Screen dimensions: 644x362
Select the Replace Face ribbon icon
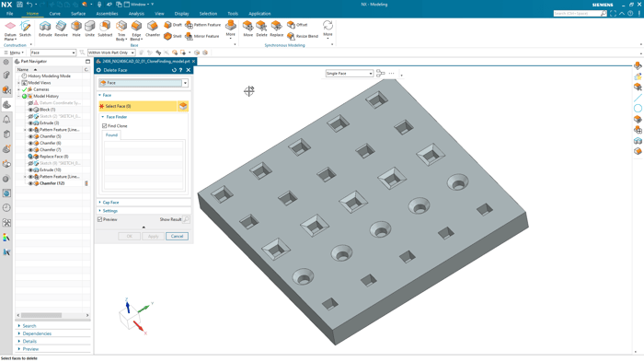(x=276, y=29)
